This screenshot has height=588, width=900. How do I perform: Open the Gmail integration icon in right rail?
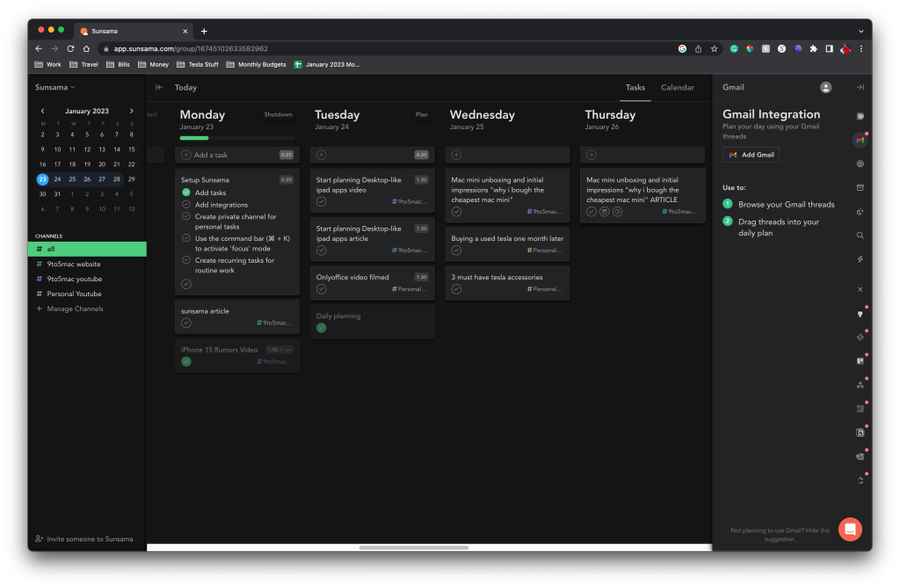(860, 141)
